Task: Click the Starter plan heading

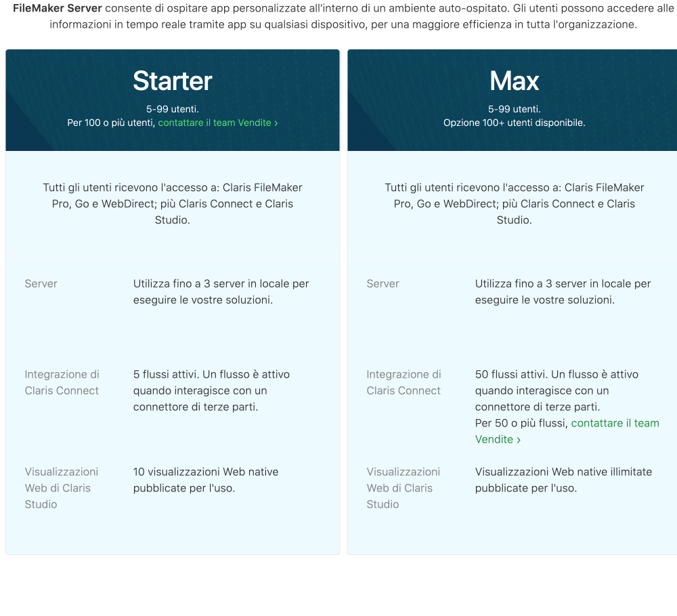Action: [172, 81]
